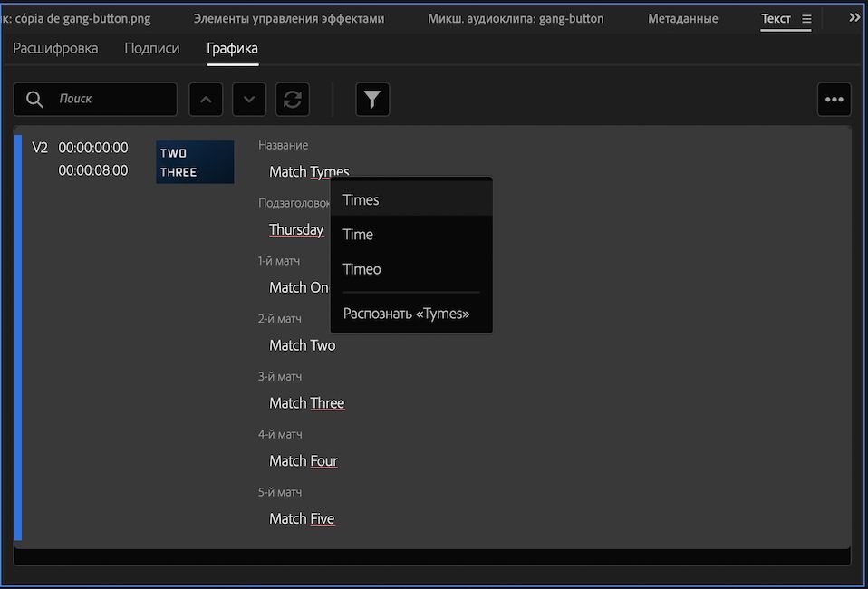Click the Match Two text field
Image resolution: width=868 pixels, height=589 pixels.
303,345
